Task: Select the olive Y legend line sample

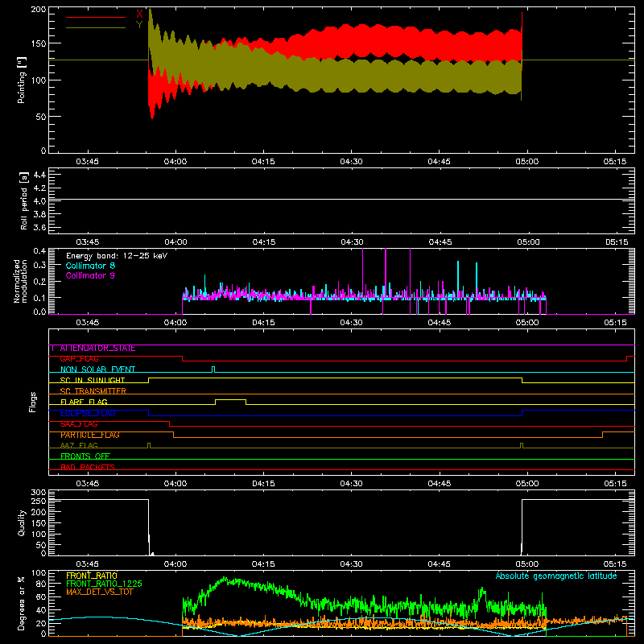Action: coord(96,27)
